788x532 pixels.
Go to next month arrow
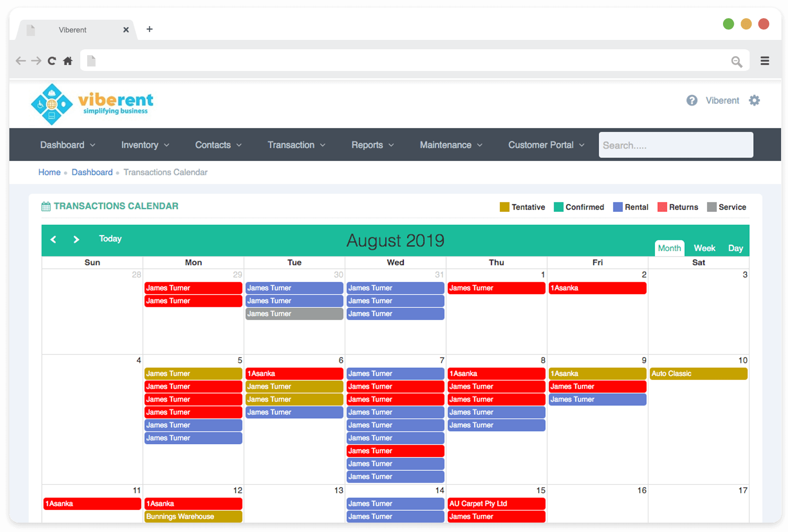point(76,239)
